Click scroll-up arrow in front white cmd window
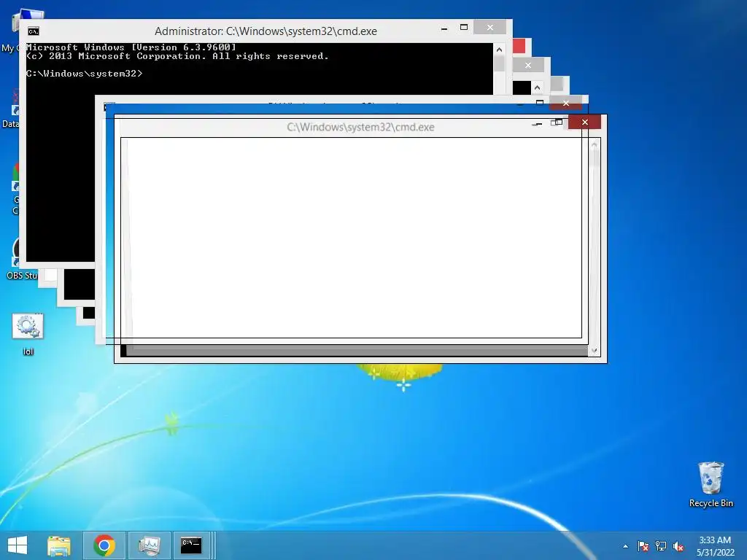This screenshot has width=747, height=560. pyautogui.click(x=594, y=144)
